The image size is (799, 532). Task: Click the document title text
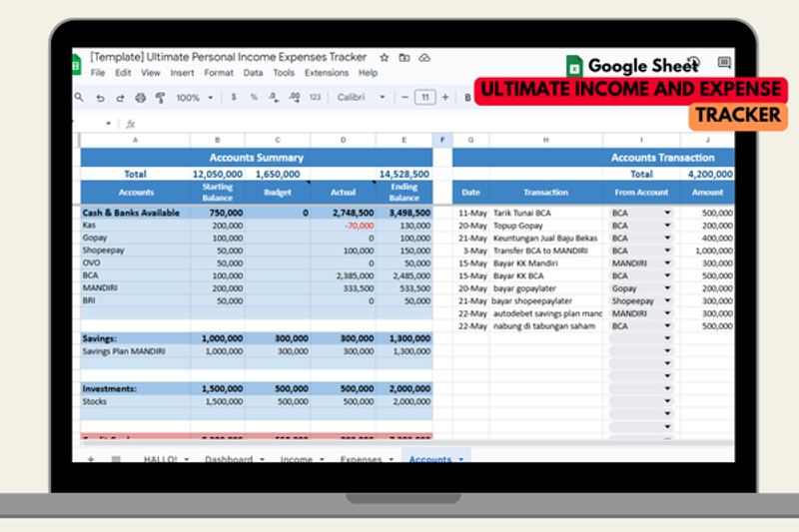point(229,57)
